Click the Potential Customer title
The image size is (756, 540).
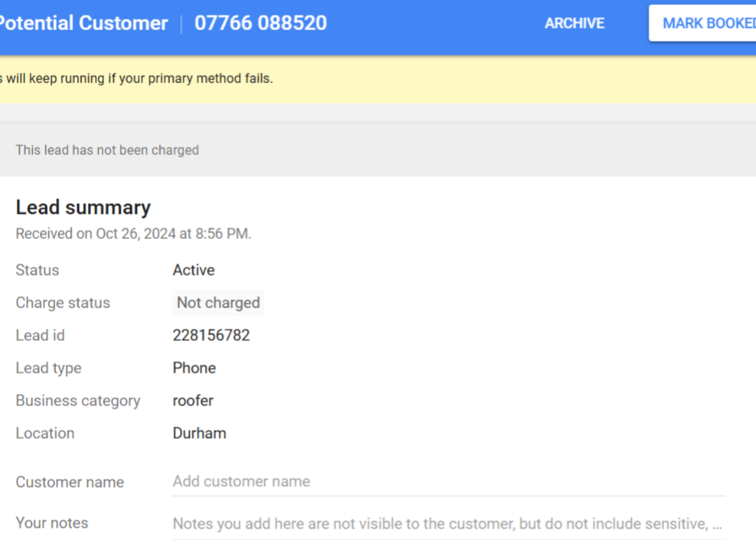(x=83, y=23)
